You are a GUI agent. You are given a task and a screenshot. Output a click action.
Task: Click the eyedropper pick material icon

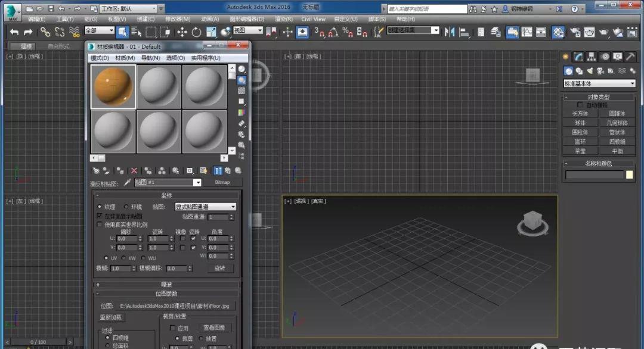coord(128,182)
